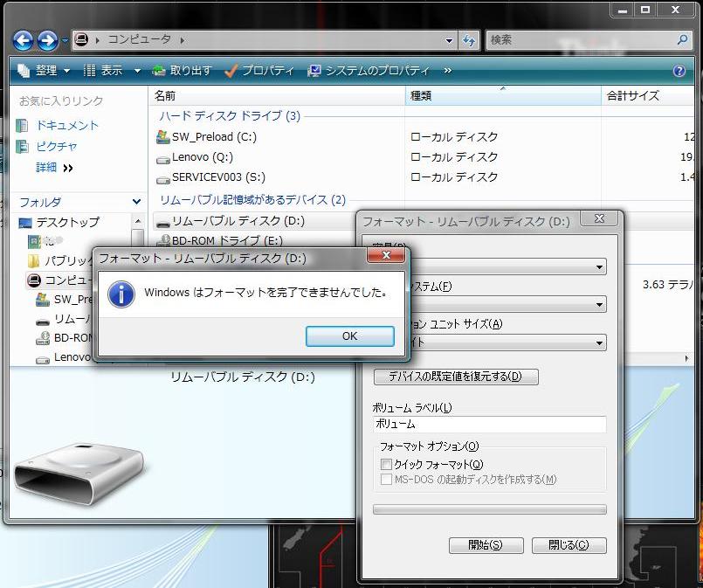703x588 pixels.
Task: Open the 整理 organize menu
Action: [x=44, y=71]
